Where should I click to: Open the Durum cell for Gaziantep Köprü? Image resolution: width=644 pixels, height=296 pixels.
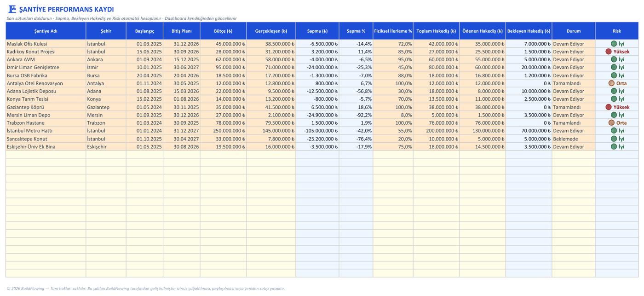coord(574,107)
